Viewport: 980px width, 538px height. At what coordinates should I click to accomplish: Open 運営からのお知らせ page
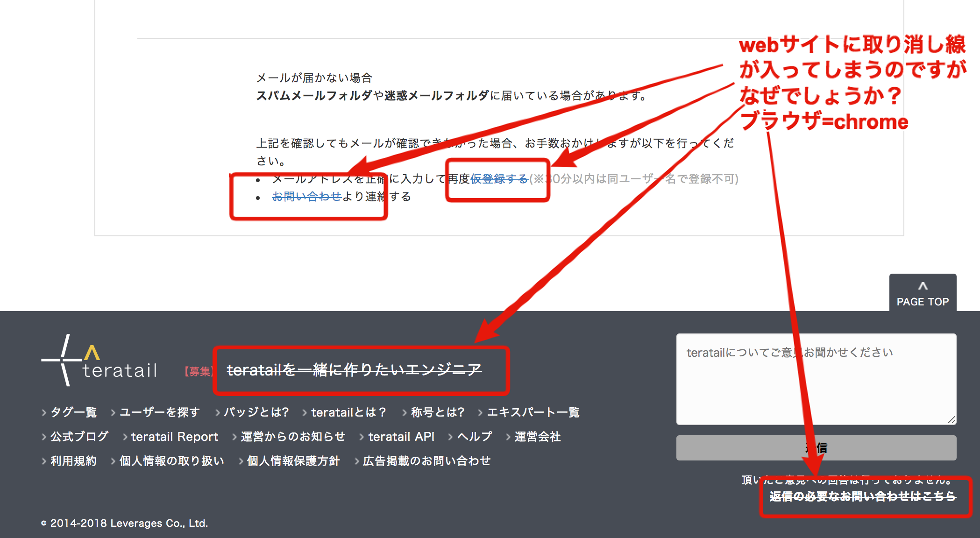point(293,436)
